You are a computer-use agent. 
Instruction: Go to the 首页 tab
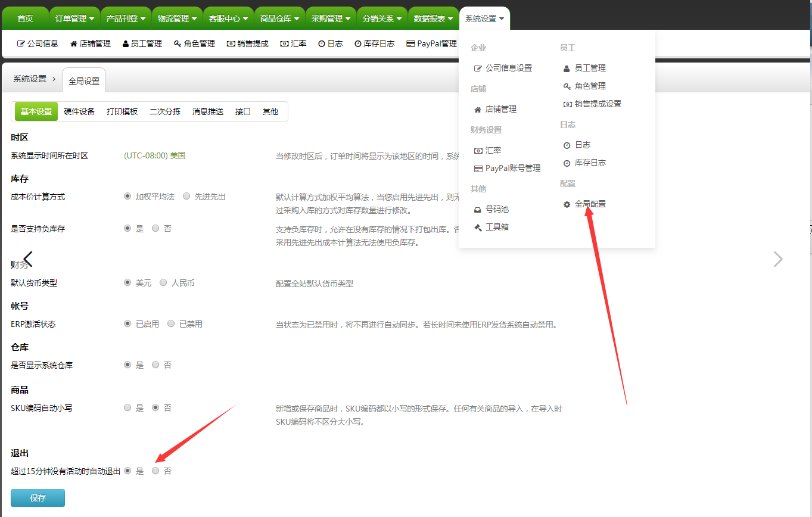pos(25,18)
